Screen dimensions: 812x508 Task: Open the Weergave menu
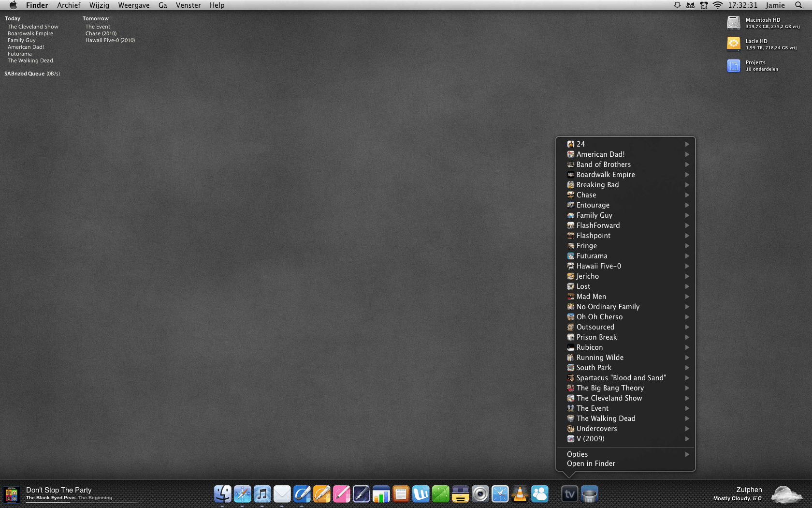click(x=133, y=5)
